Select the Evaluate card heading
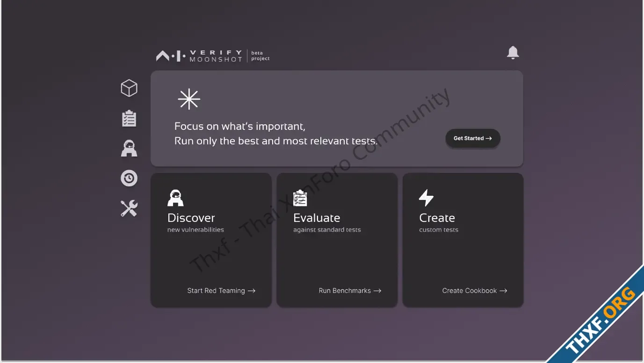 (317, 218)
